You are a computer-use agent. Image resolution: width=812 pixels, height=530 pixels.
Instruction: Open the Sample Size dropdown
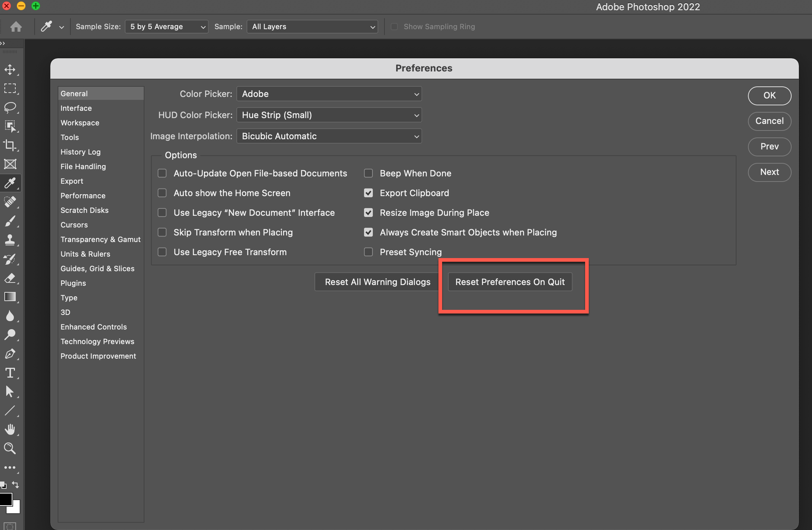[166, 26]
